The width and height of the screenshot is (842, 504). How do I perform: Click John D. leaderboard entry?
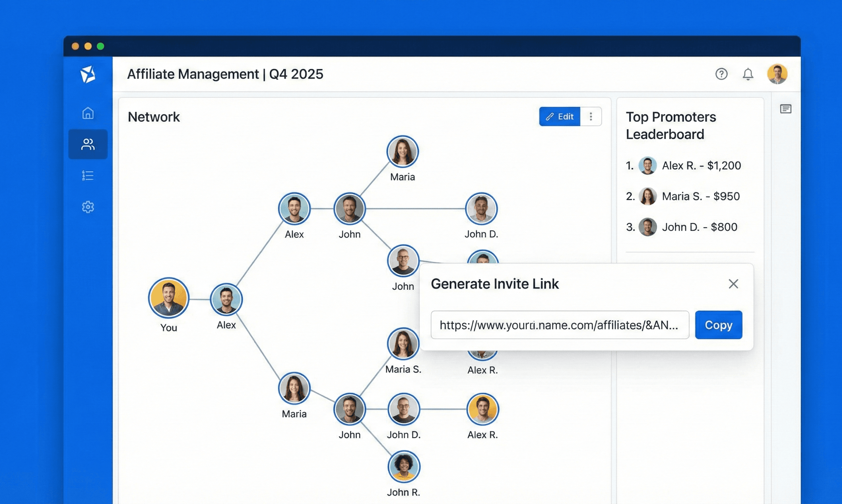[689, 227]
